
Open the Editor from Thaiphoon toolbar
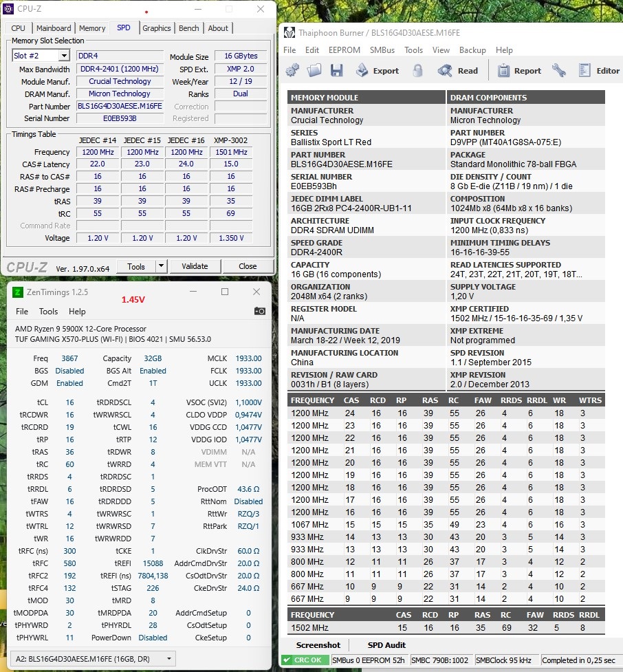[x=599, y=70]
